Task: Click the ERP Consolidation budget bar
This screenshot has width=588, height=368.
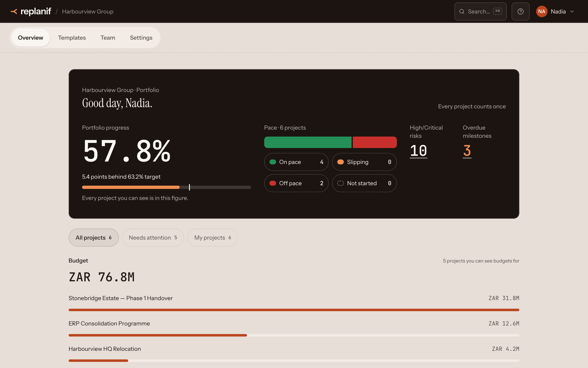Action: pyautogui.click(x=294, y=335)
